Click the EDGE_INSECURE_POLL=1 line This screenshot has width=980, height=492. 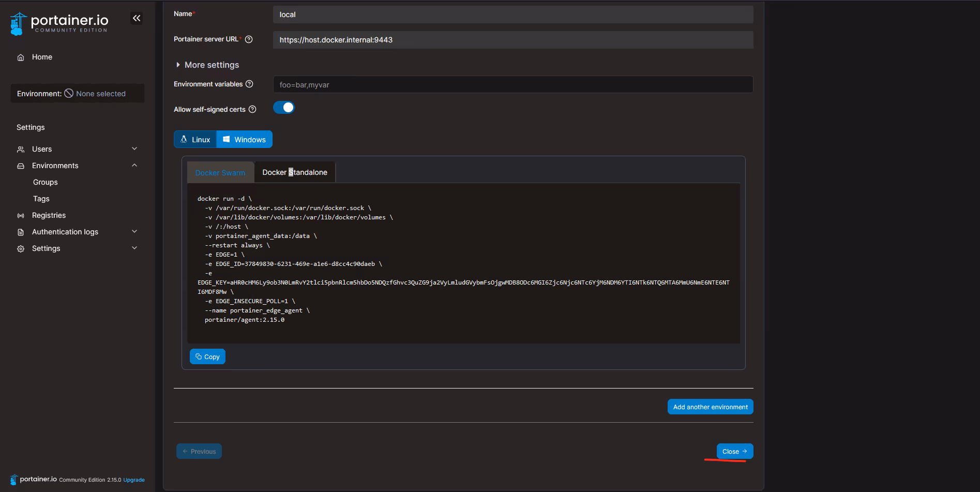(250, 301)
